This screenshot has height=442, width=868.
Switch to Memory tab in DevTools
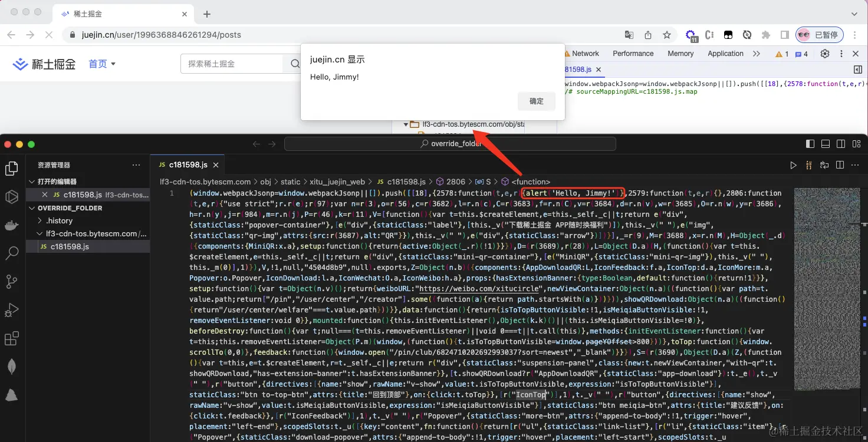[x=680, y=53]
